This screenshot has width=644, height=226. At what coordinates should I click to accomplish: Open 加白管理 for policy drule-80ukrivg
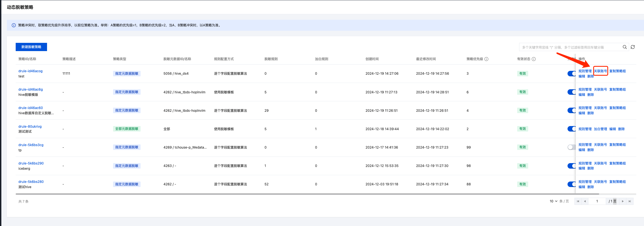tap(600, 129)
